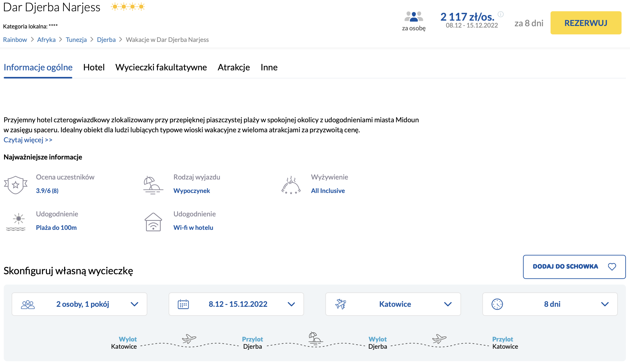Image resolution: width=630 pixels, height=364 pixels.
Task: Click the info icon beside the price
Action: click(500, 14)
